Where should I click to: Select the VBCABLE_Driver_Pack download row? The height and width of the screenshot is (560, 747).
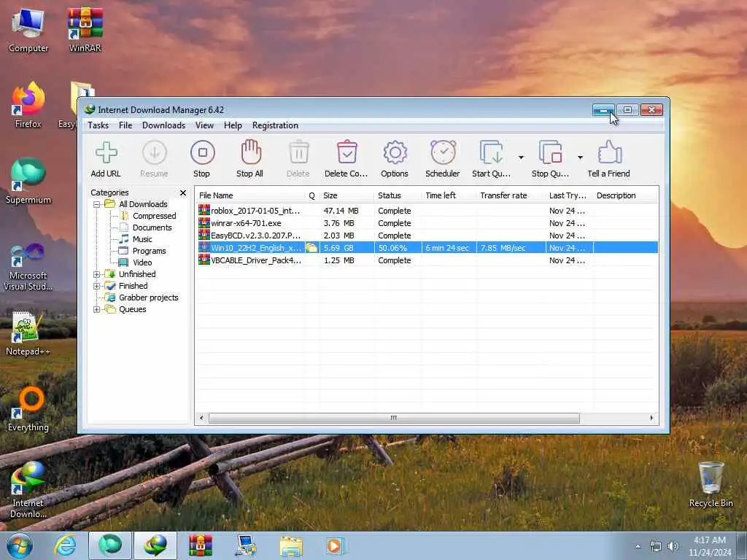tap(427, 260)
